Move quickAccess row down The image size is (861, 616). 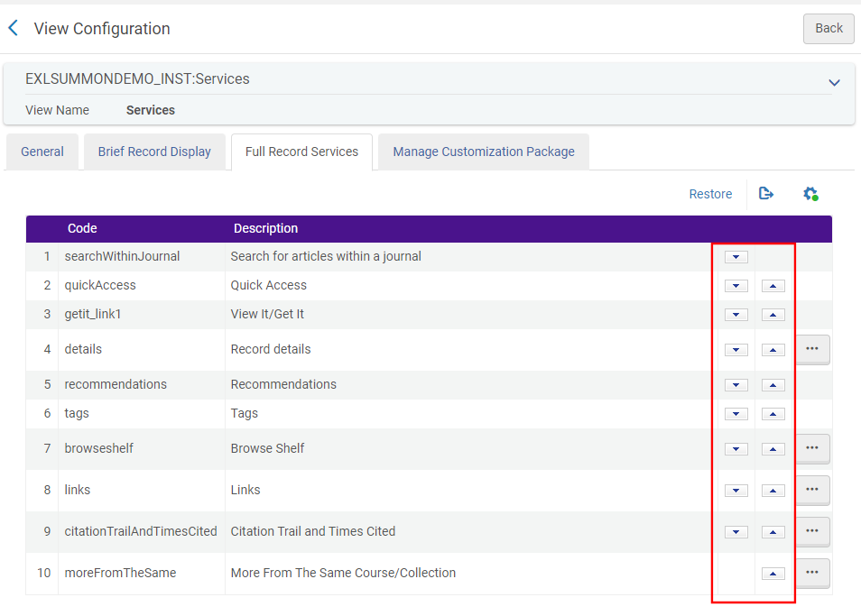coord(736,286)
